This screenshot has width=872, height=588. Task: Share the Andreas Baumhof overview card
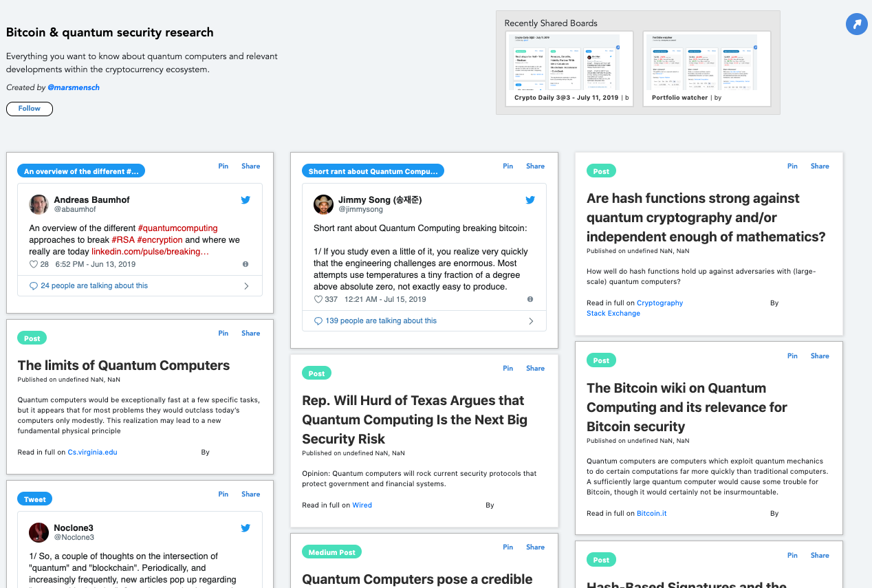pos(251,166)
